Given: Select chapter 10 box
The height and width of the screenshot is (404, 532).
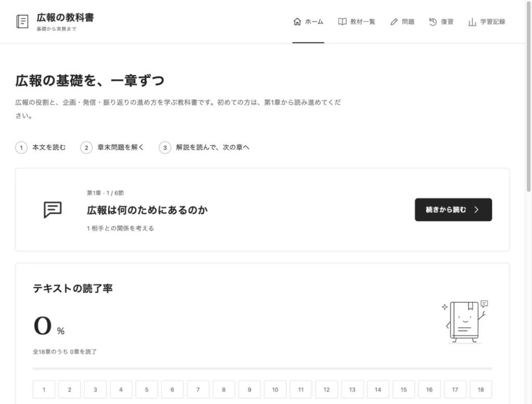Looking at the screenshot, I should click(x=275, y=389).
